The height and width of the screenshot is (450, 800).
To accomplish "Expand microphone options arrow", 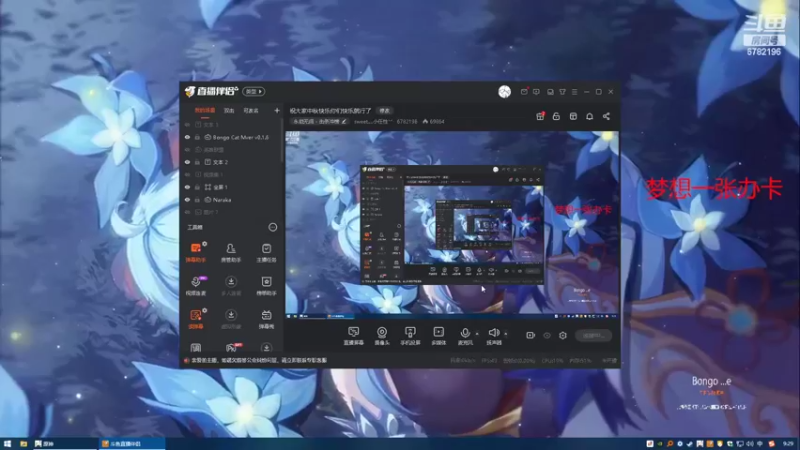I will [x=477, y=334].
